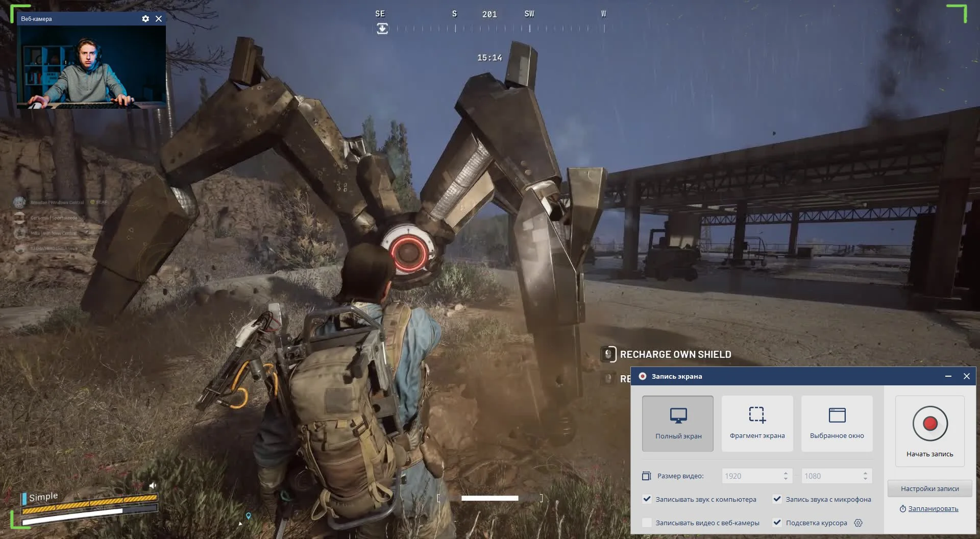Viewport: 980px width, 539px height.
Task: Close the Веб-камера window
Action: (159, 19)
